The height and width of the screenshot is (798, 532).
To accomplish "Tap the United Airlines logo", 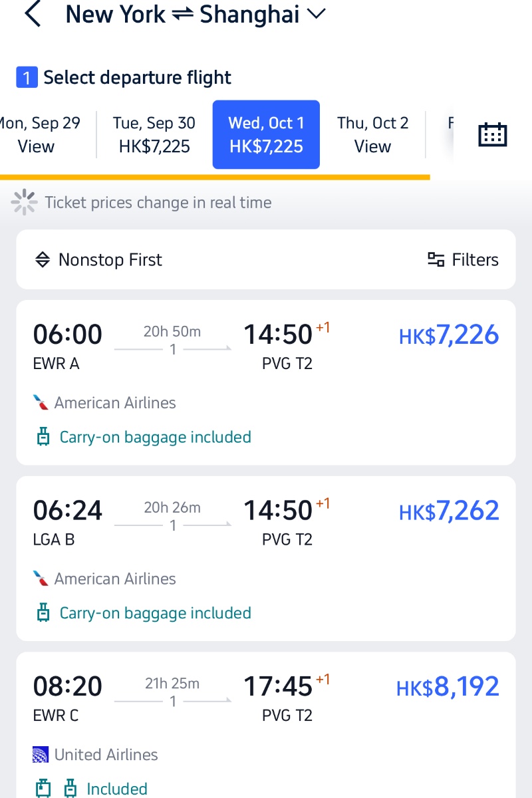I will click(41, 755).
